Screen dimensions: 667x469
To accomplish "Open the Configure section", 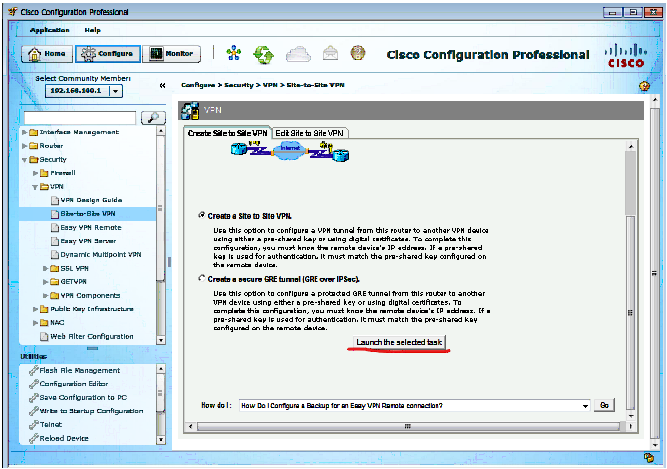I will [108, 54].
